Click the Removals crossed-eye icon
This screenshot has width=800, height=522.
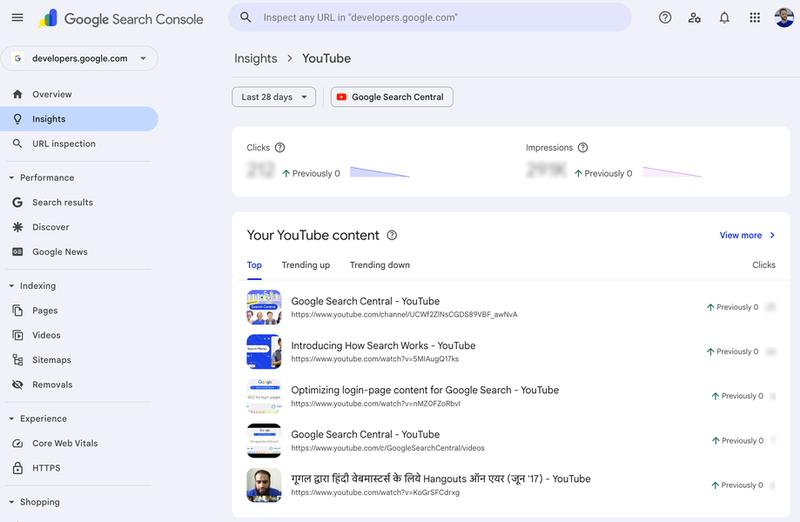click(x=17, y=385)
